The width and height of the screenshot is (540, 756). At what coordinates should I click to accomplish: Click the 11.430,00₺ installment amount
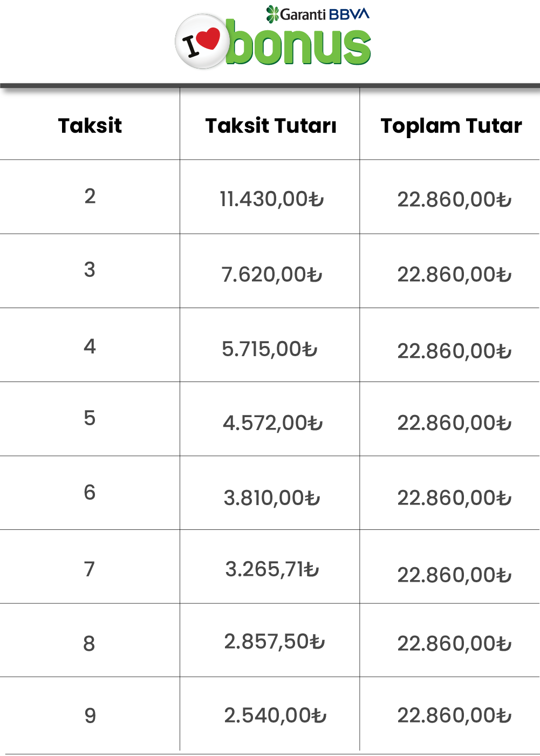tap(271, 199)
